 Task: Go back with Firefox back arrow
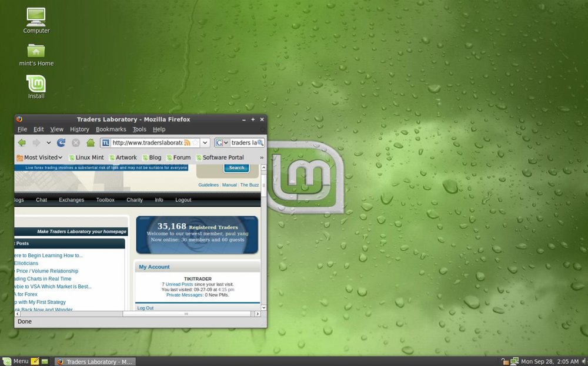click(x=22, y=143)
